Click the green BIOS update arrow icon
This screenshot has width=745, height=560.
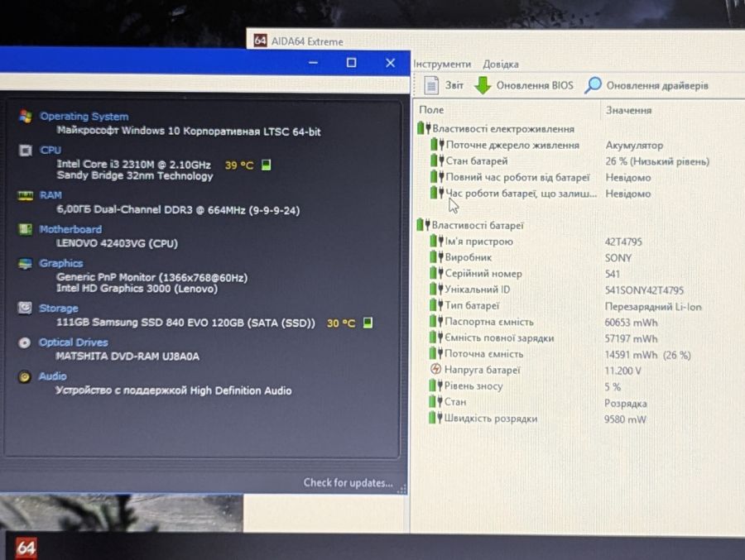click(x=483, y=85)
